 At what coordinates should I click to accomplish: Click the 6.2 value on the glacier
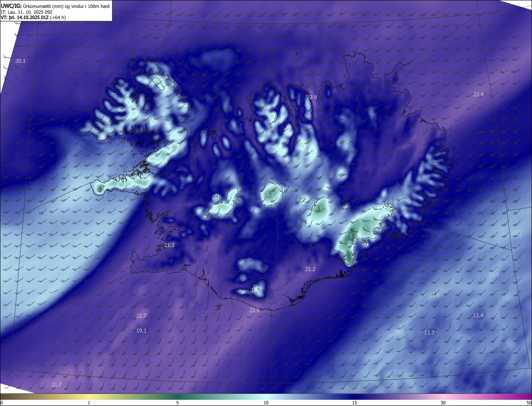(x=270, y=194)
